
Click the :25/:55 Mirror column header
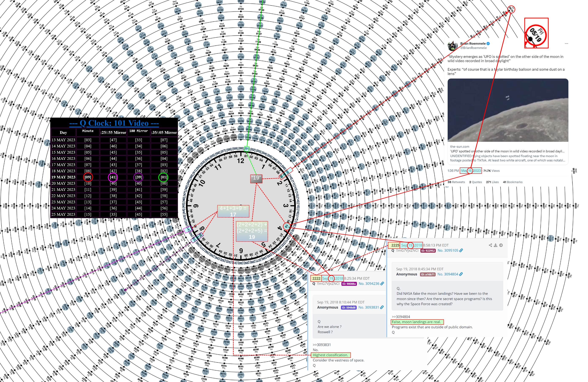tap(113, 133)
